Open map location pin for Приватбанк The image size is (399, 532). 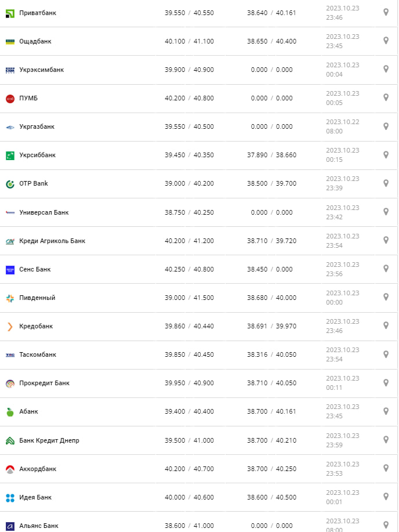point(386,12)
